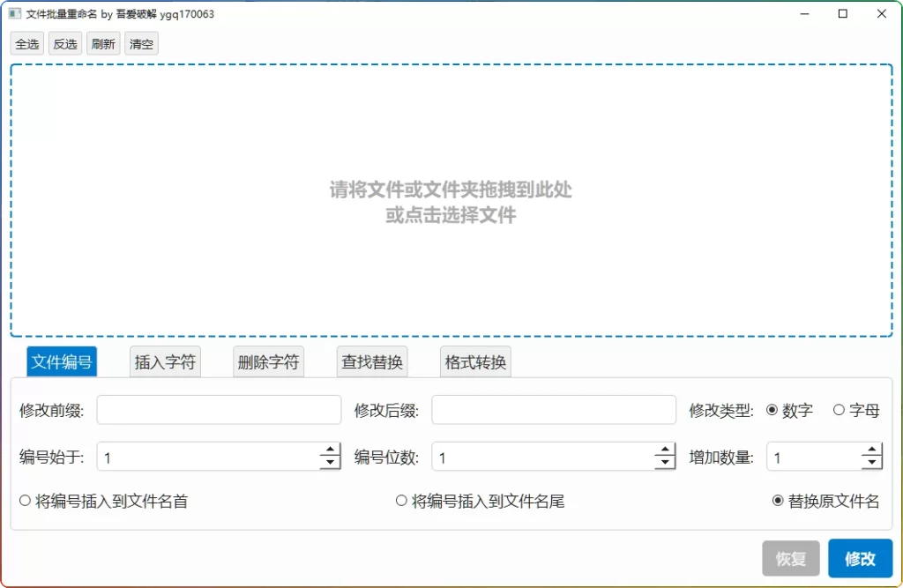Enable 将编号插入到文件名首 option
The height and width of the screenshot is (588, 903).
[x=25, y=500]
